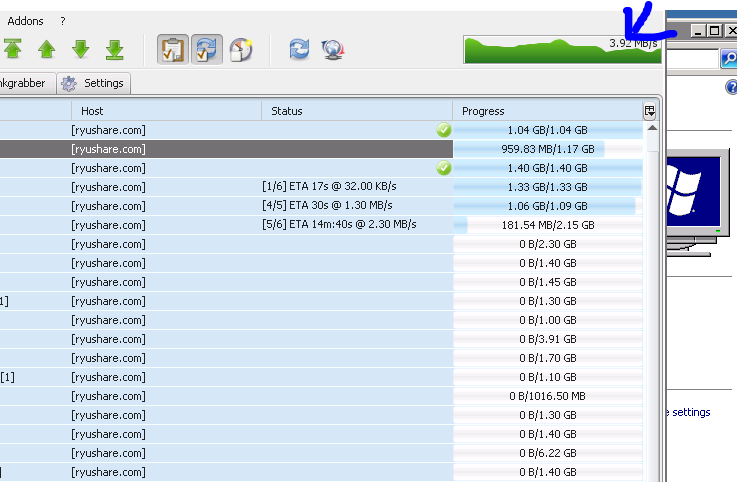
Task: Click status '[4/5] ETA 30s @ 1.30 MB/s'
Action: [327, 205]
